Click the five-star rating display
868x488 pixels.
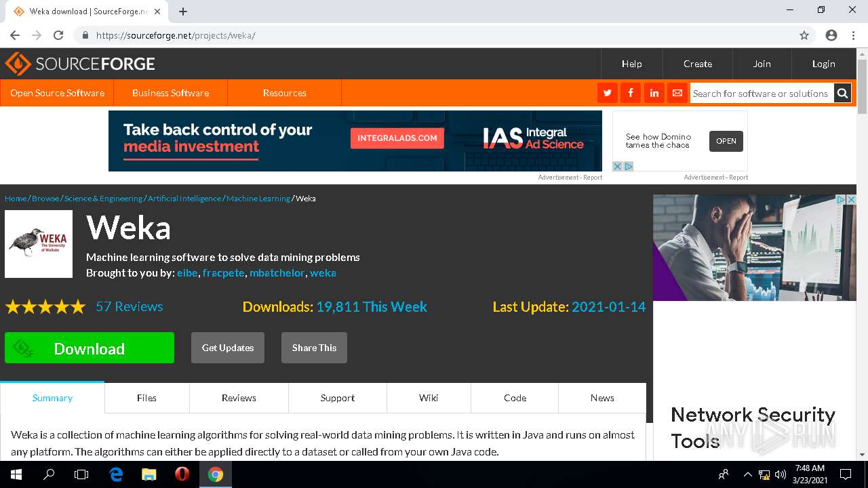pos(45,307)
